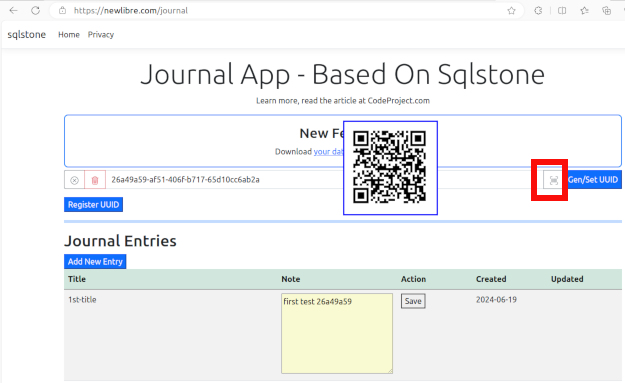This screenshot has height=383, width=625.
Task: View site info via the lock icon
Action: point(63,11)
